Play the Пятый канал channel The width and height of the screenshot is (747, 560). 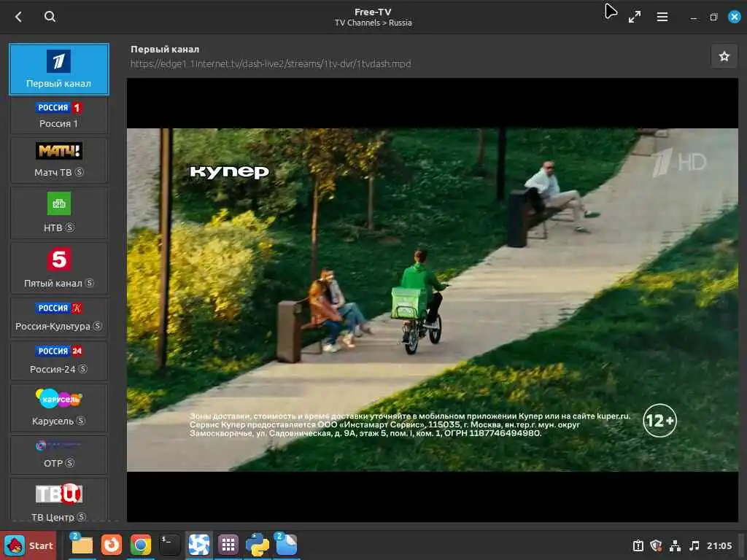tap(59, 268)
